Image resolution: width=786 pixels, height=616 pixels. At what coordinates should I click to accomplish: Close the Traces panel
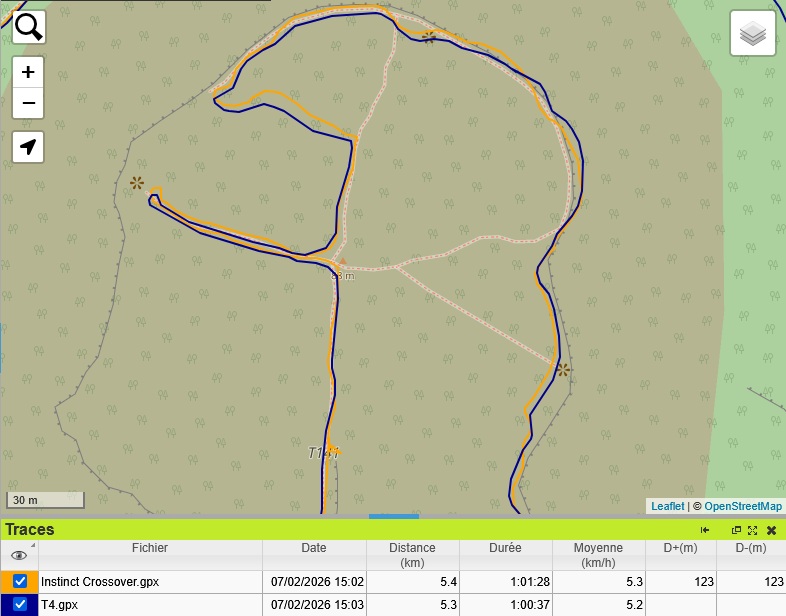tap(771, 530)
